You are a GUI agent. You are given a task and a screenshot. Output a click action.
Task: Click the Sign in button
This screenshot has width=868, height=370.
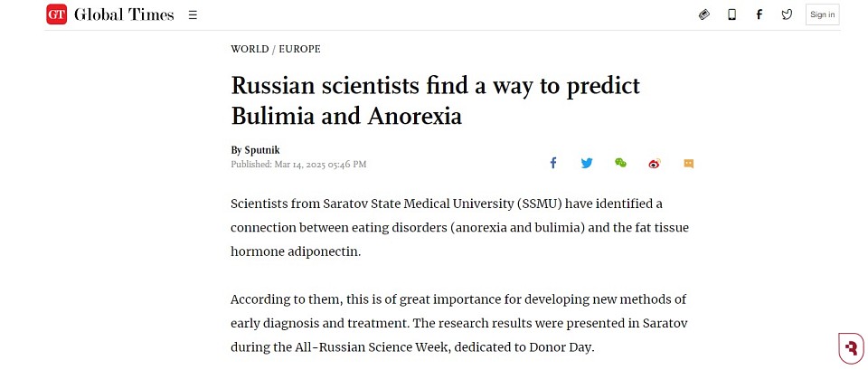822,15
